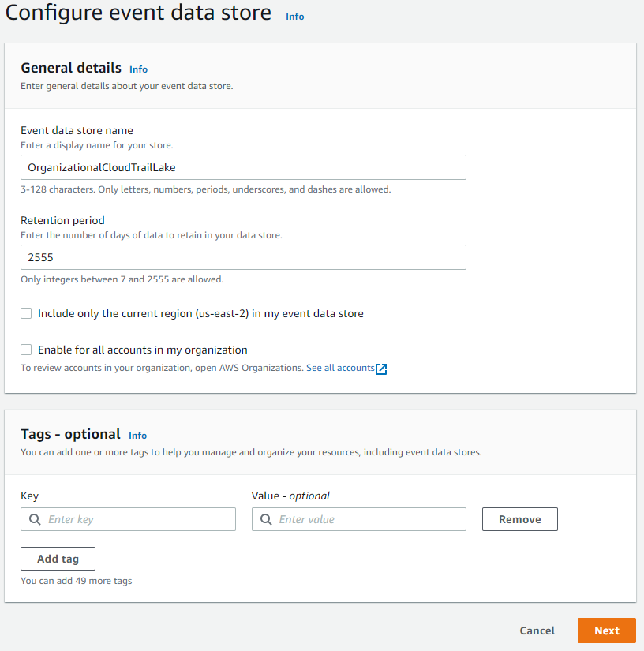This screenshot has height=651, width=644.
Task: Open Info link next to General details
Action: pyautogui.click(x=138, y=69)
